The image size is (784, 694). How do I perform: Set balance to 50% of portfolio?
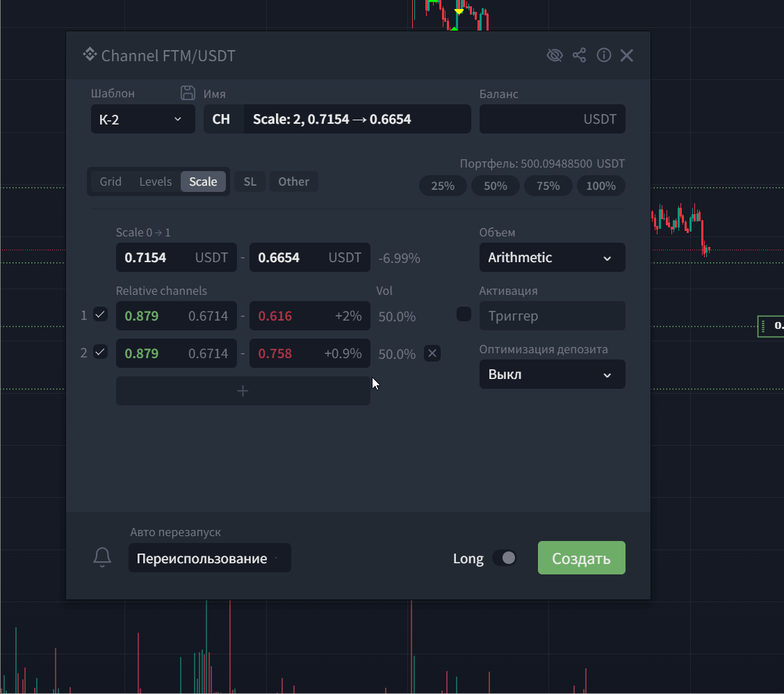pos(496,186)
